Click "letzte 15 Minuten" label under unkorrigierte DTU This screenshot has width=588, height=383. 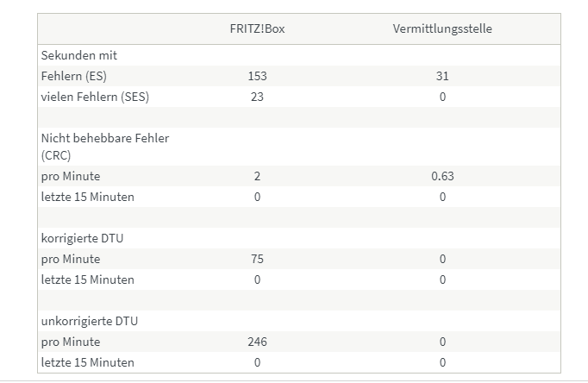coord(88,362)
